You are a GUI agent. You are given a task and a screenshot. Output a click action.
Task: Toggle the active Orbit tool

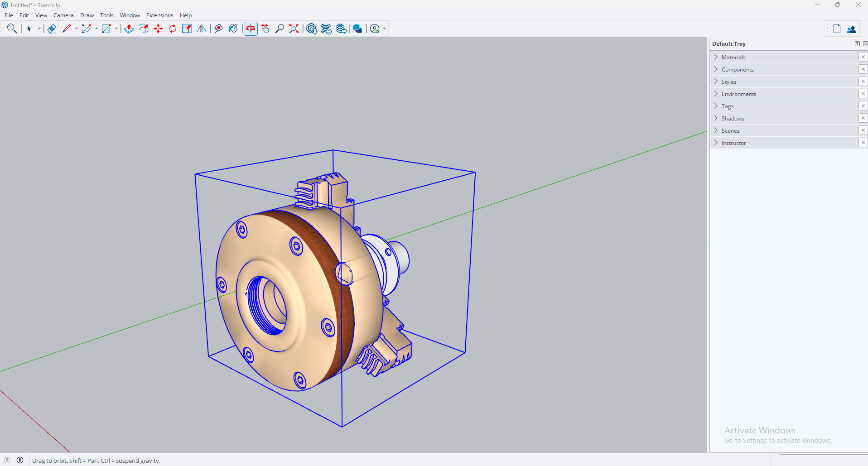click(251, 29)
